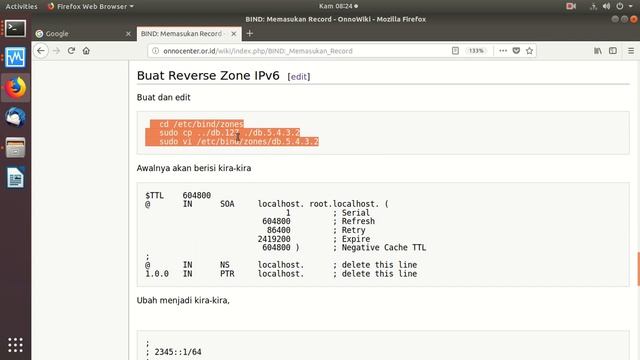
Task: Launch LibreOffice Writer from the dock
Action: pyautogui.click(x=16, y=178)
